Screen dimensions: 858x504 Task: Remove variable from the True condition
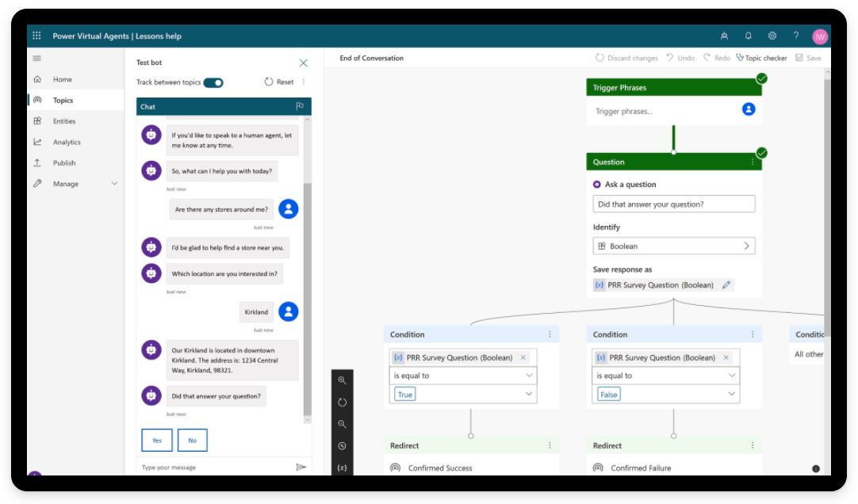click(x=523, y=357)
